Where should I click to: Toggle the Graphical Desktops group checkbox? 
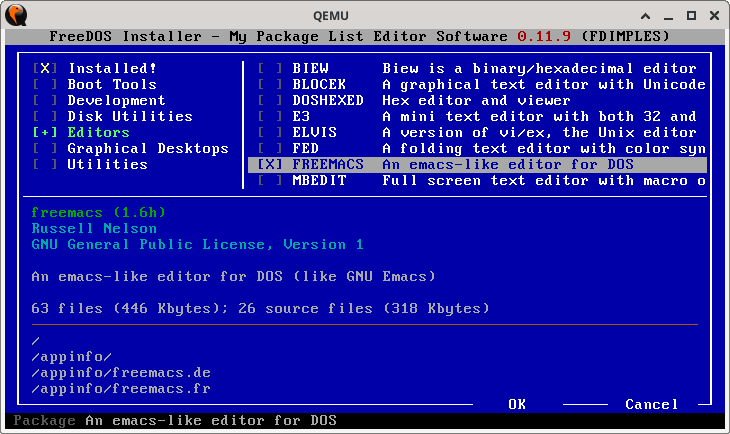(45, 148)
